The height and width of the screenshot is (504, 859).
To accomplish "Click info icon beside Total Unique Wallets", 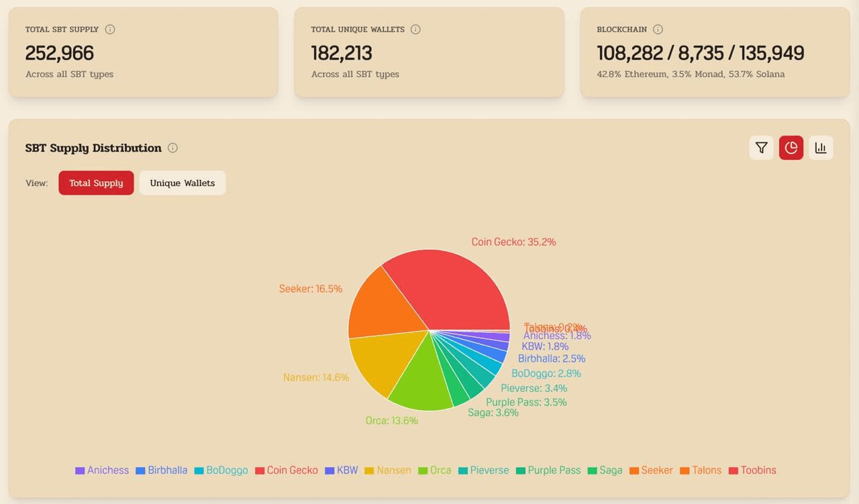I will (415, 30).
